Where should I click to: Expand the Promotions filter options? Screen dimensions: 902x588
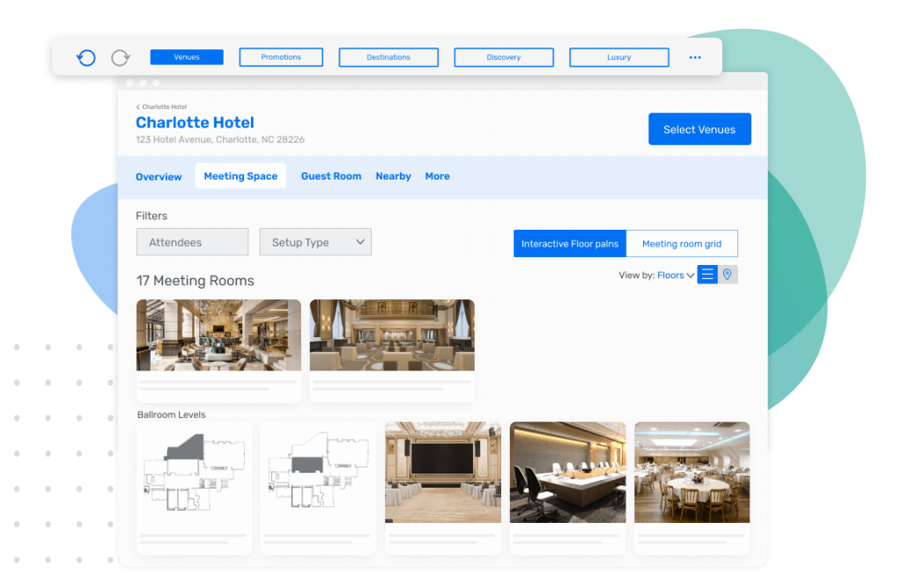point(281,56)
